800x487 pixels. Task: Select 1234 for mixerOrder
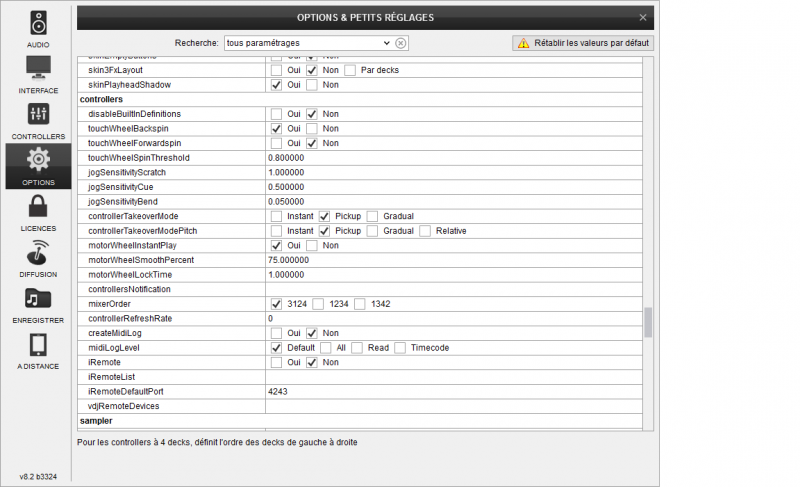[x=318, y=304]
